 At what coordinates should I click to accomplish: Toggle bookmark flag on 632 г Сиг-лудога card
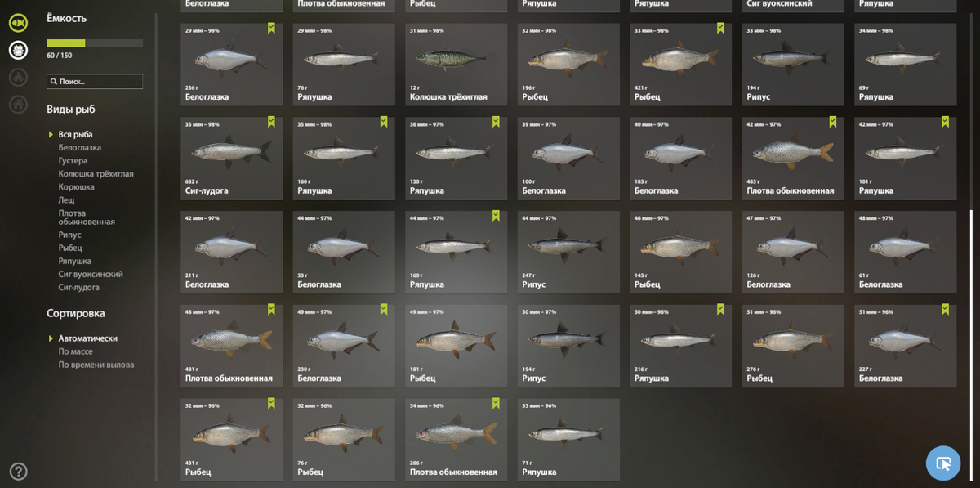[271, 122]
